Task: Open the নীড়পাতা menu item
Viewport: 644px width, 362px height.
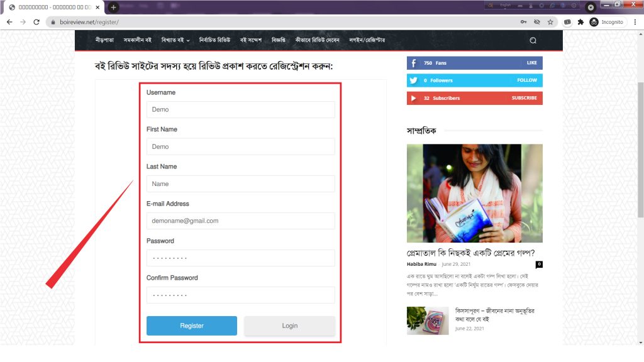Action: [x=104, y=40]
